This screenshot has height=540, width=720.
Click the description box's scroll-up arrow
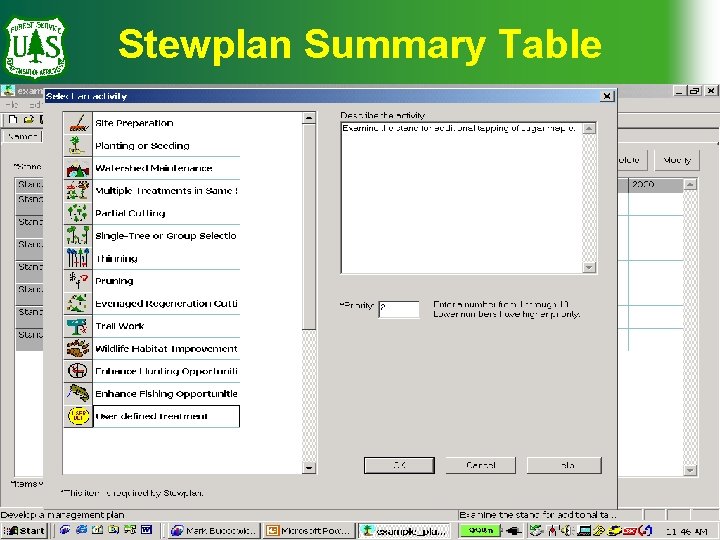tap(589, 128)
